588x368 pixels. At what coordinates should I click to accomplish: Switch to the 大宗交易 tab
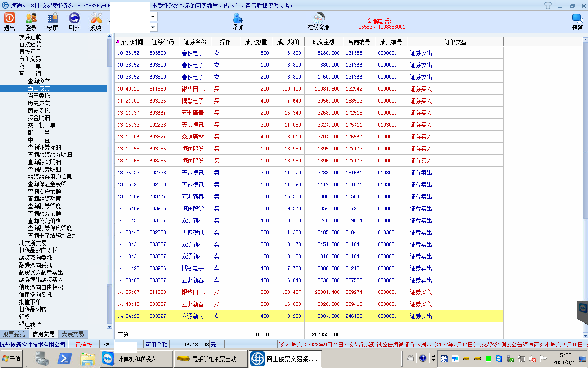point(73,334)
